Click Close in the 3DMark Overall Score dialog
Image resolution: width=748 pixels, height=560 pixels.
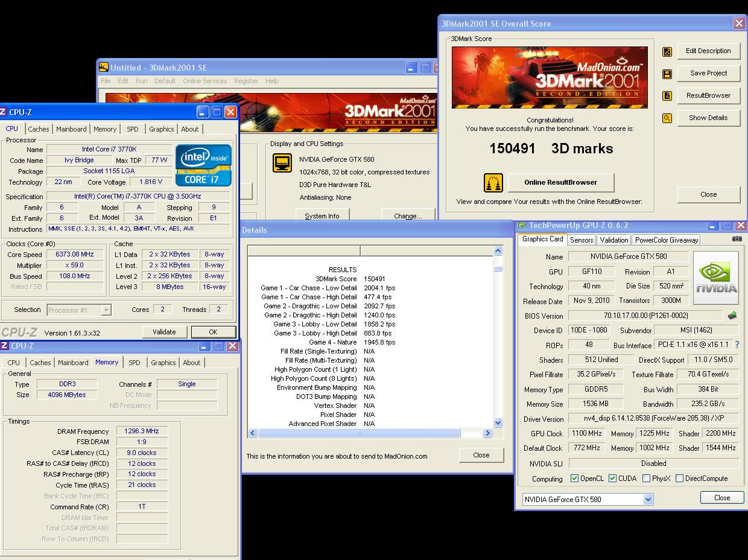point(709,194)
